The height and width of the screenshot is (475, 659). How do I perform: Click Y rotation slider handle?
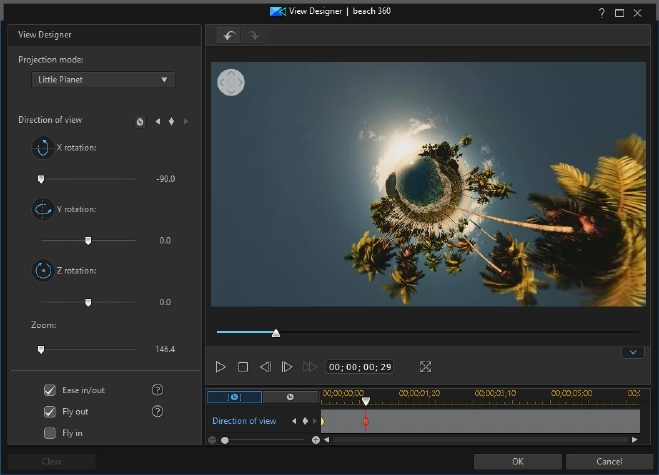[x=88, y=241]
